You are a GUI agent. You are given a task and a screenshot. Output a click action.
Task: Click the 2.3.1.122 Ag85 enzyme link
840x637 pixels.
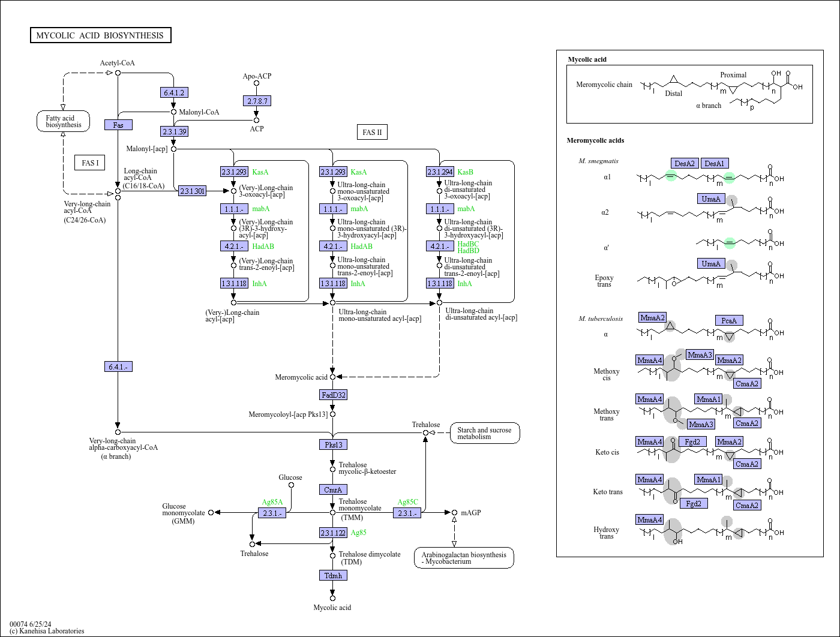pos(334,532)
